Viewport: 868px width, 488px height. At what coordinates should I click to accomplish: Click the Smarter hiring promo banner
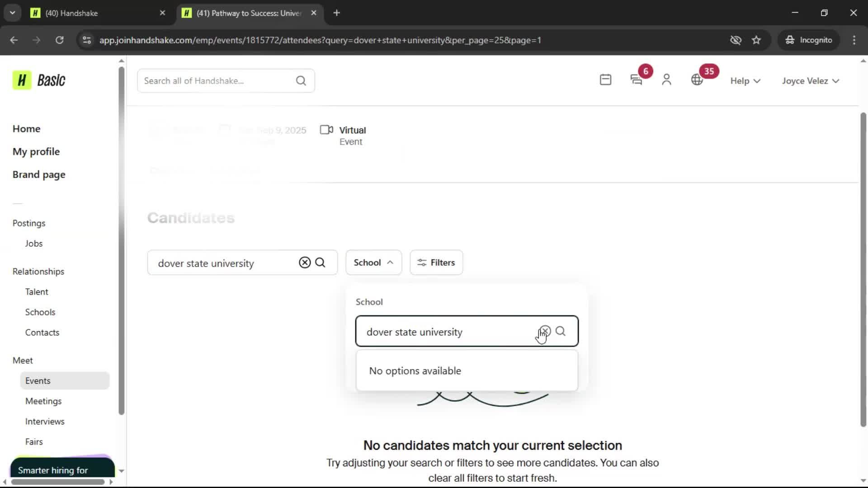tap(62, 467)
